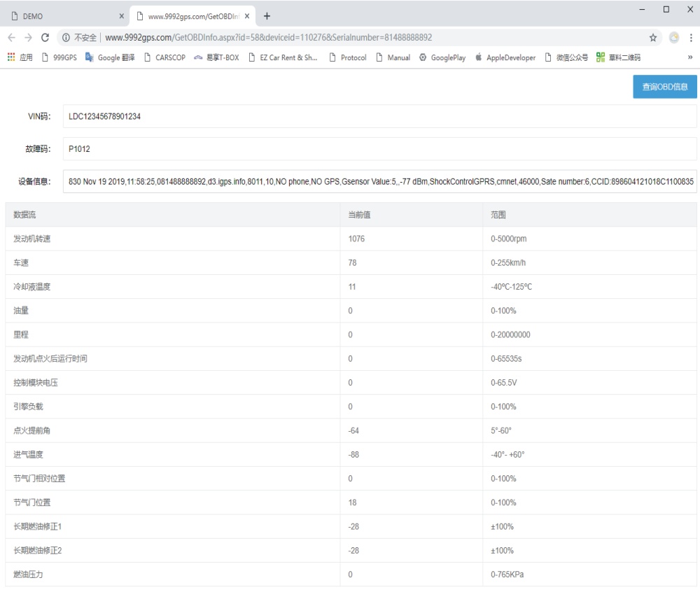This screenshot has width=700, height=599.
Task: Select the value 1076
Action: pos(356,239)
